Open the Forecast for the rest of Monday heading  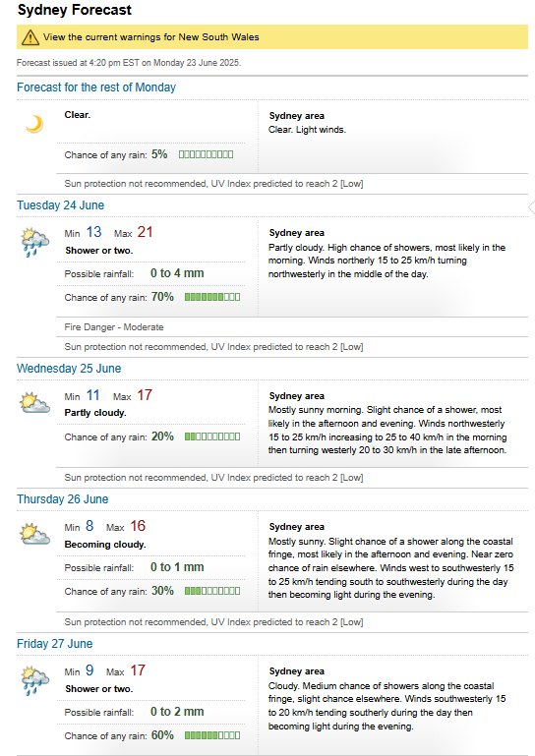(96, 87)
